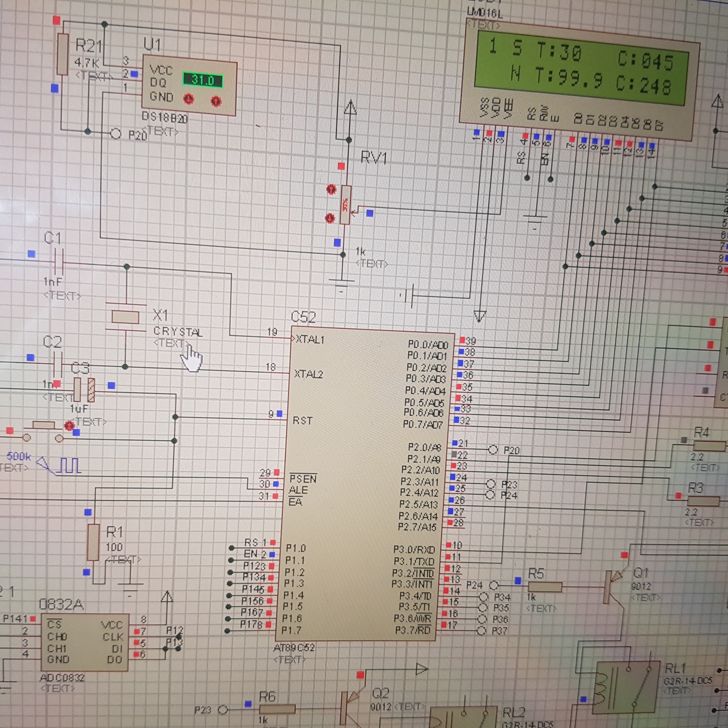
Task: Click the DS18B20 temperature increase arrow
Action: tap(215, 101)
